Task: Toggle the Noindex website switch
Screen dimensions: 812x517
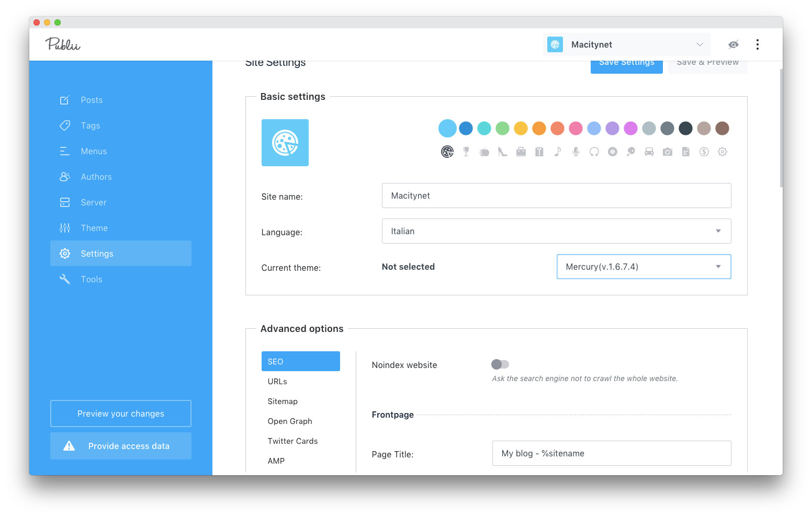Action: [x=500, y=364]
